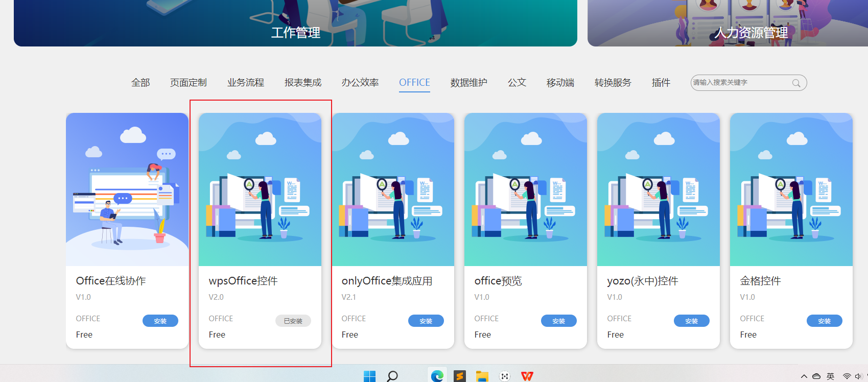Switch to 页面定制 tab
The height and width of the screenshot is (382, 868).
click(189, 83)
